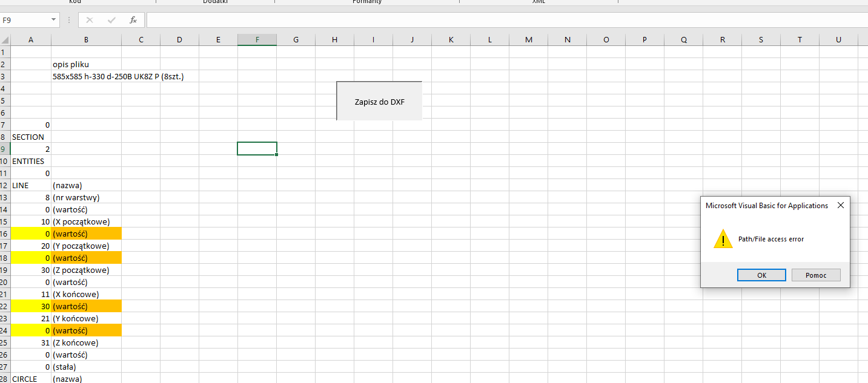Close the Microsoft Visual Basic dialog
Viewport: 868px width, 383px height.
(840, 206)
